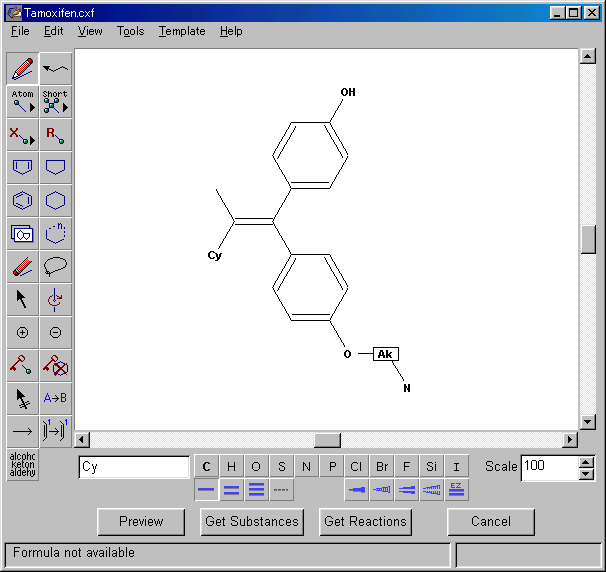This screenshot has width=606, height=572.
Task: Select Phosphorus element button
Action: (332, 466)
